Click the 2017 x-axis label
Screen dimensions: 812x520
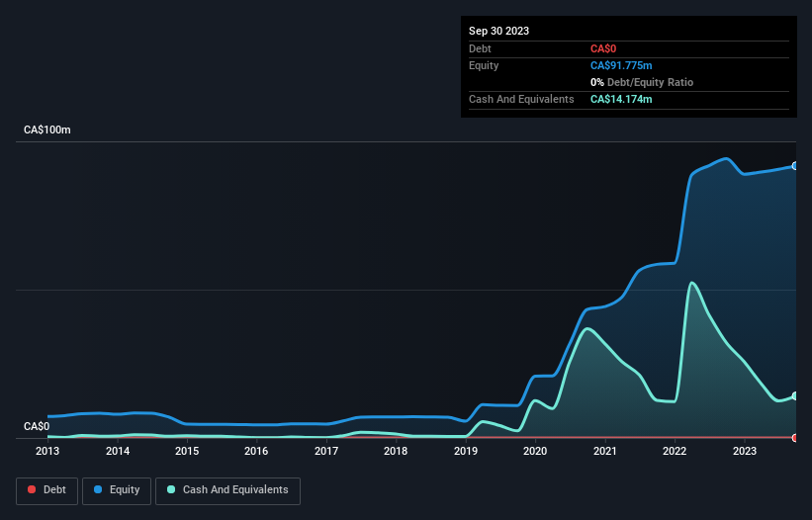(x=326, y=451)
